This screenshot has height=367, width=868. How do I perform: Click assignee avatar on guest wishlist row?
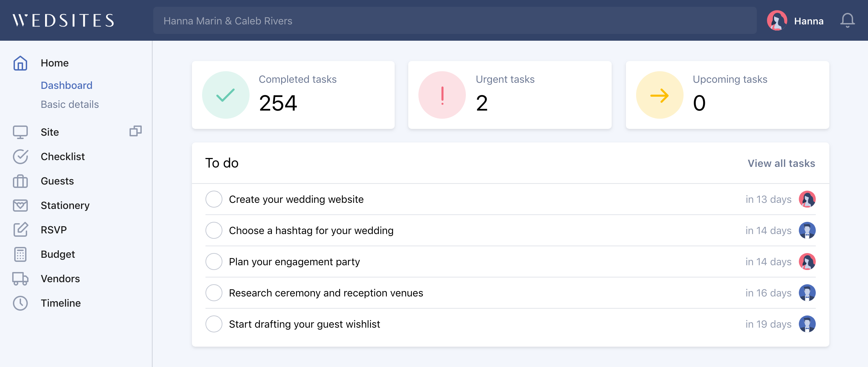pyautogui.click(x=807, y=324)
